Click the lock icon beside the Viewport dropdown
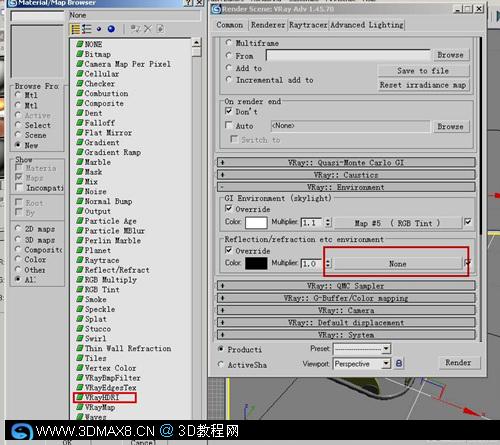 (399, 363)
